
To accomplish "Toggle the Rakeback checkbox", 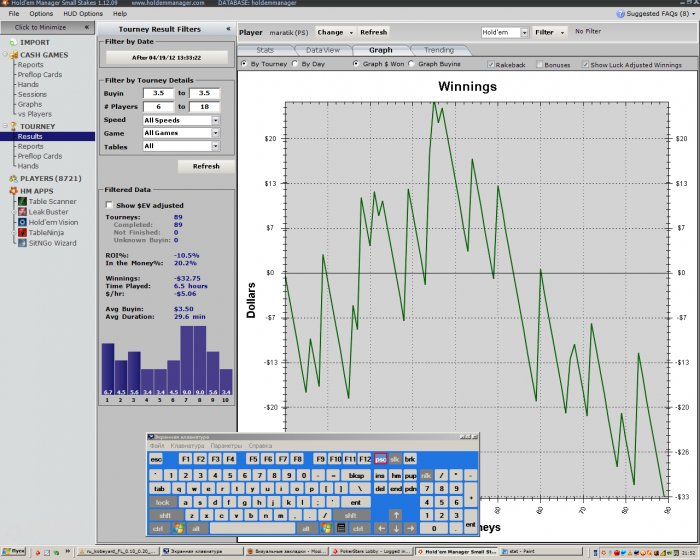I will point(490,64).
